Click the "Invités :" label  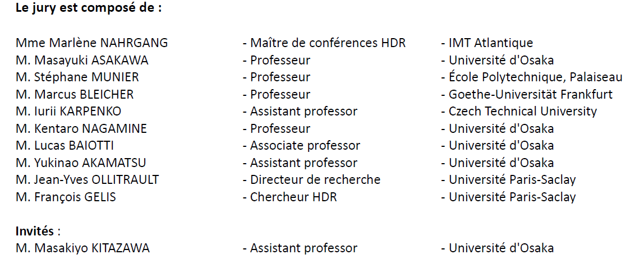click(x=37, y=231)
